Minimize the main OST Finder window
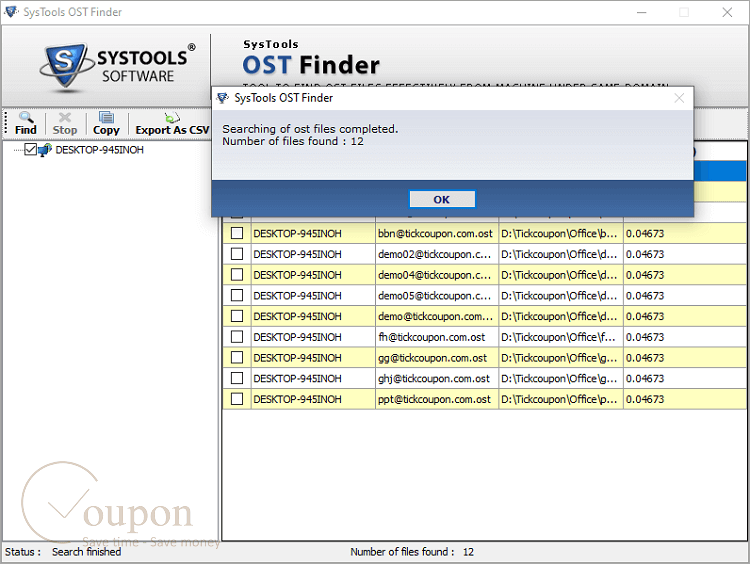 (641, 12)
